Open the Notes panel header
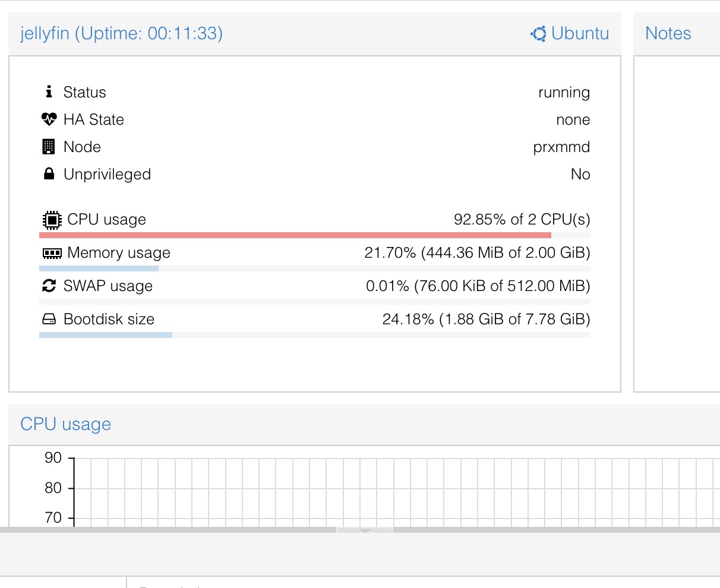The image size is (720, 588). pyautogui.click(x=668, y=33)
